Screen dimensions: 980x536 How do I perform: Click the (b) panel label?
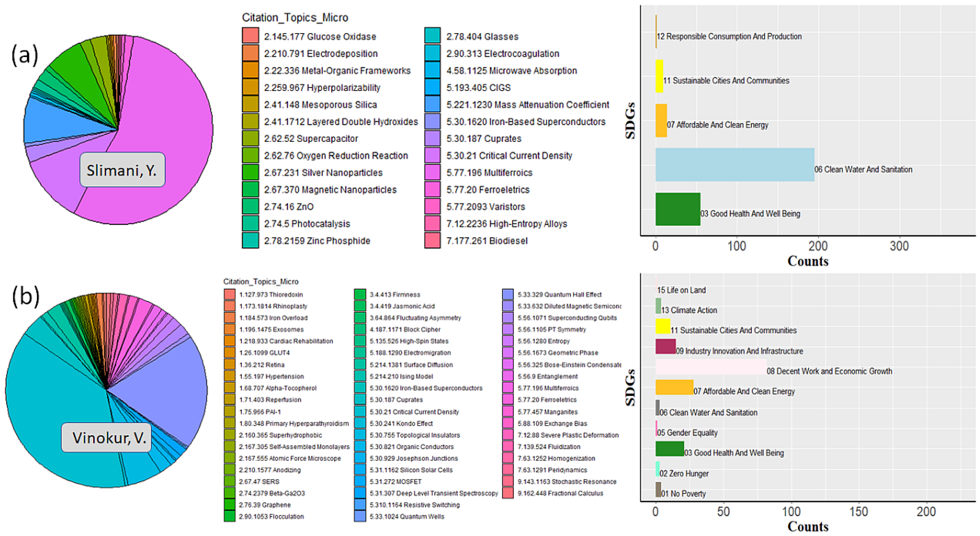click(x=26, y=296)
